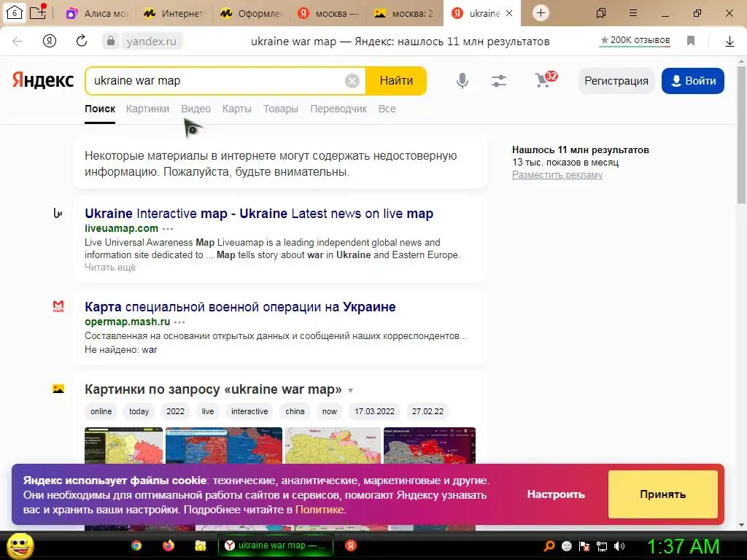Click the Войти login button
This screenshot has height=560, width=747.
[x=693, y=81]
